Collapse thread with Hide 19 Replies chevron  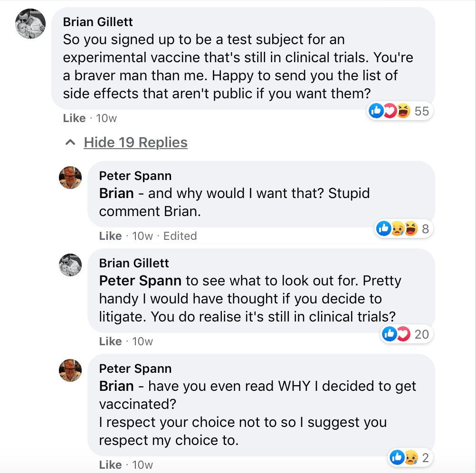click(70, 142)
